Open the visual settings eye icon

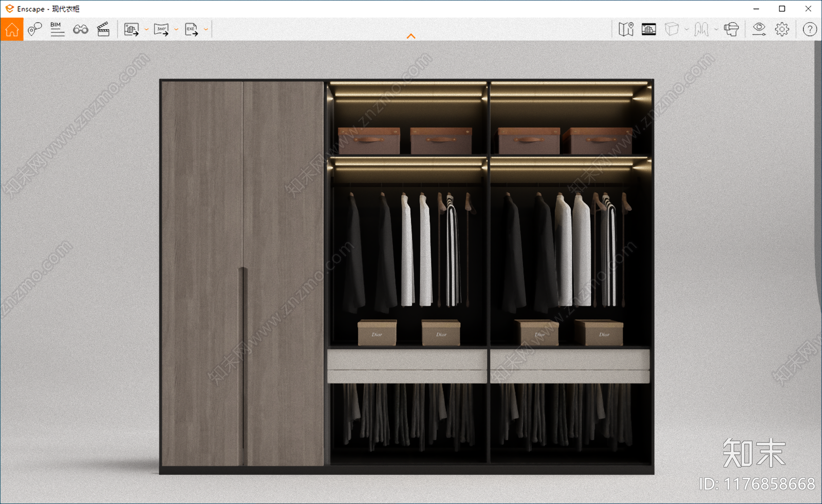pos(759,29)
